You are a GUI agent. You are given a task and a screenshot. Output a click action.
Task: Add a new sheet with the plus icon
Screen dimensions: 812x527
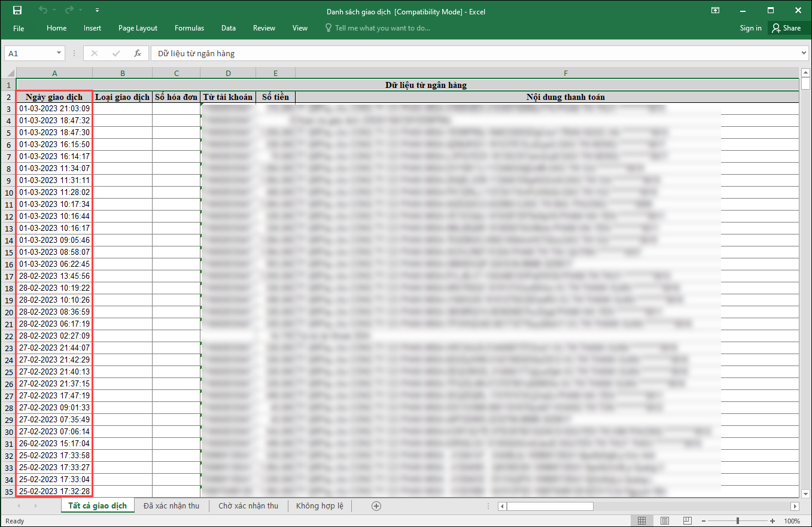point(376,506)
